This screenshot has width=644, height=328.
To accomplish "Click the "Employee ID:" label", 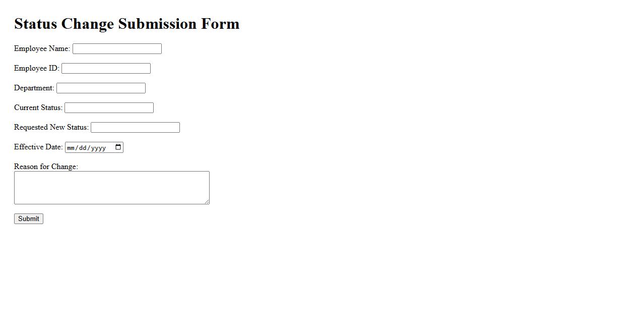I will (x=36, y=69).
